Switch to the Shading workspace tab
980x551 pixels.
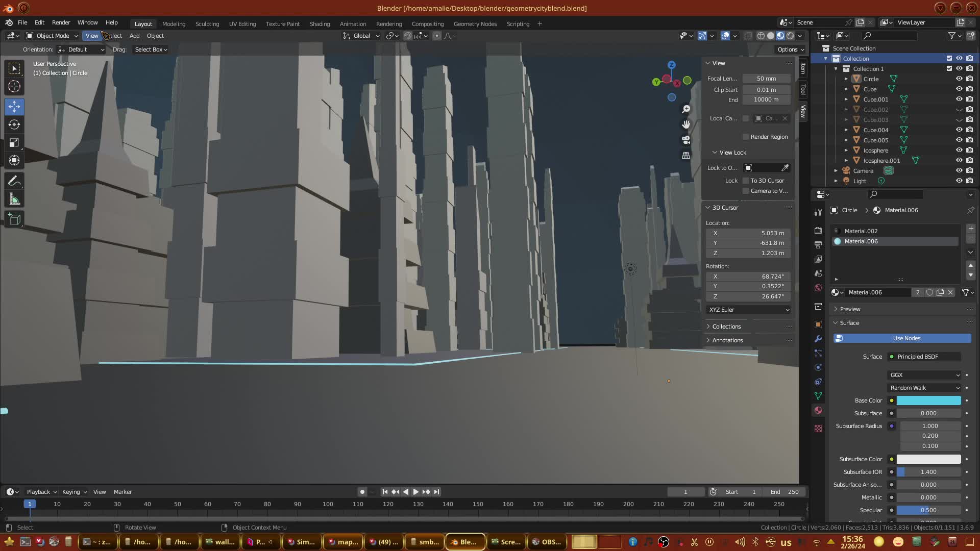(x=320, y=24)
